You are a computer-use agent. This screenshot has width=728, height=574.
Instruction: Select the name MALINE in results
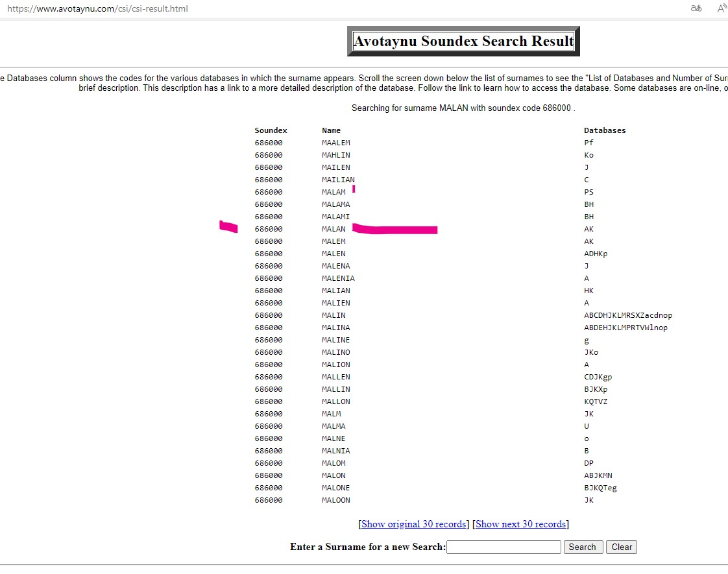point(335,340)
